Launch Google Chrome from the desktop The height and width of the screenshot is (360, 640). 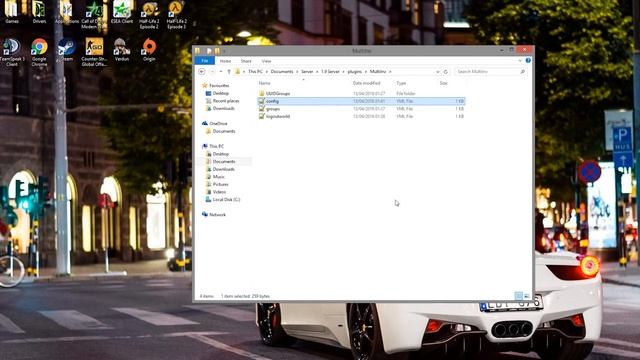(39, 52)
